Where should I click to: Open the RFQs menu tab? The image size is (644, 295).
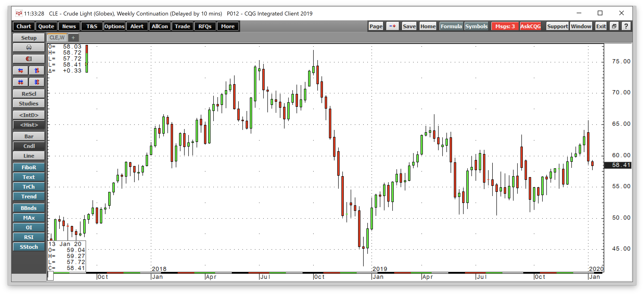[x=205, y=26]
